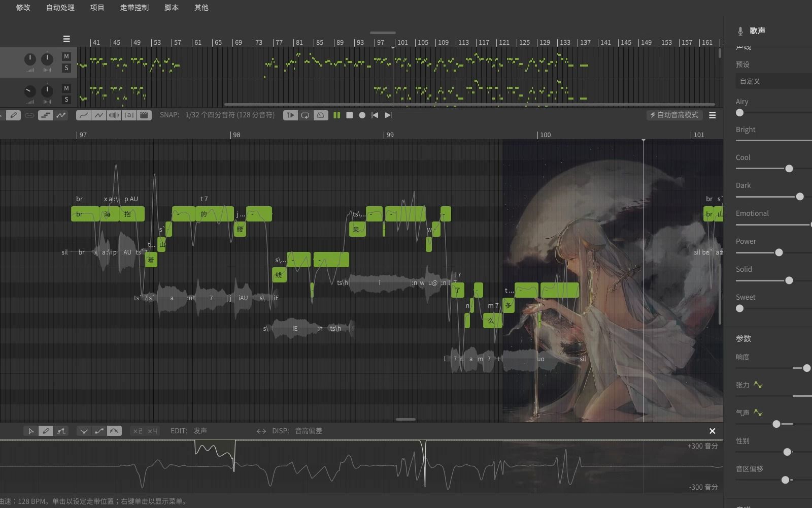Viewport: 812px width, 508px height.
Task: Set parameter zoom to ×4
Action: coord(152,431)
